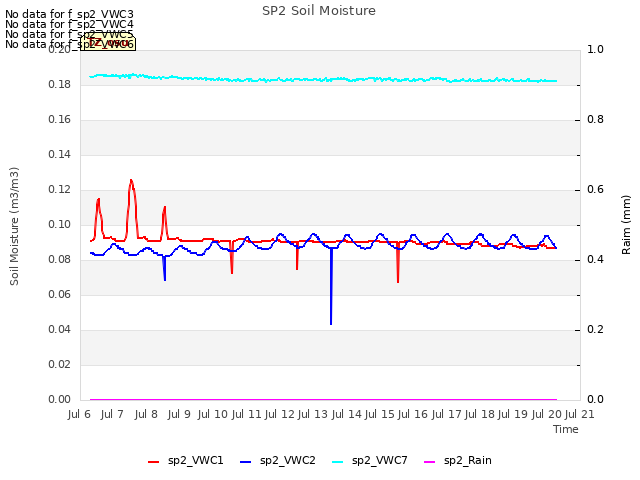
Task: Click the Jul 10 tick label
Action: 213,414
